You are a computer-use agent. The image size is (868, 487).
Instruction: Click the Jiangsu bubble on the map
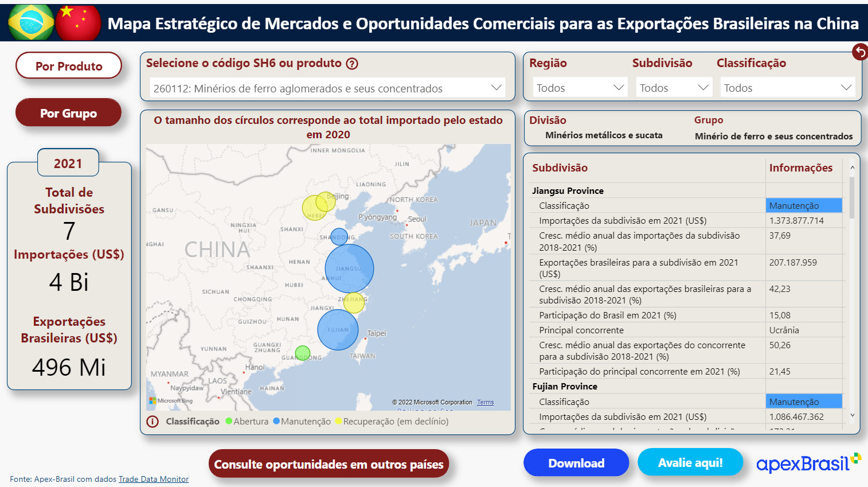349,268
